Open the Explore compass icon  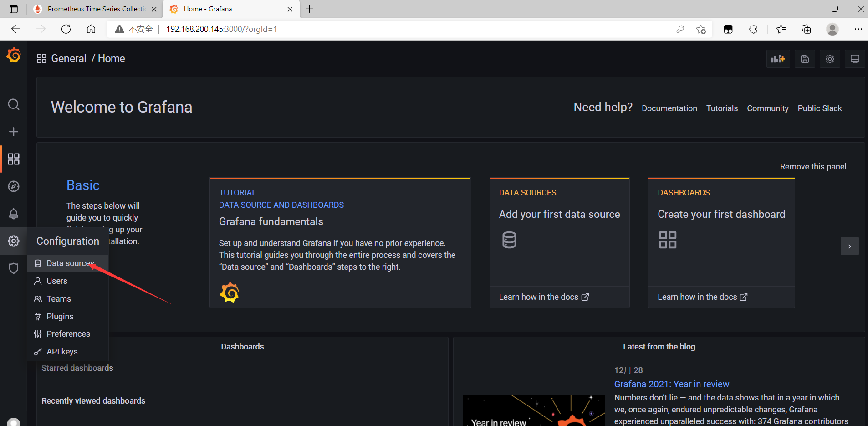(14, 186)
